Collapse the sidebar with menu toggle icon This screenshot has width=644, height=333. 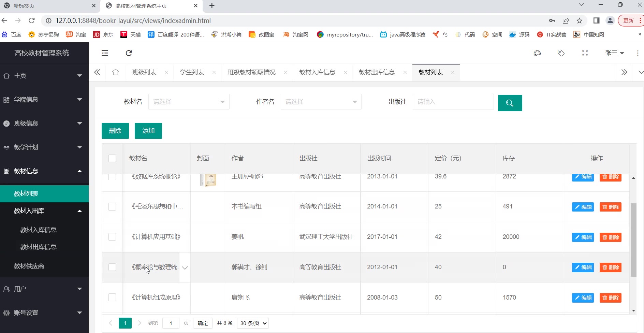[105, 53]
